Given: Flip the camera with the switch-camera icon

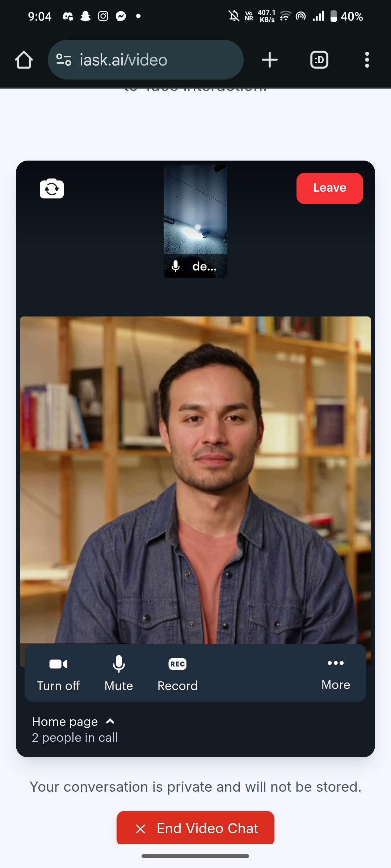Looking at the screenshot, I should point(52,188).
